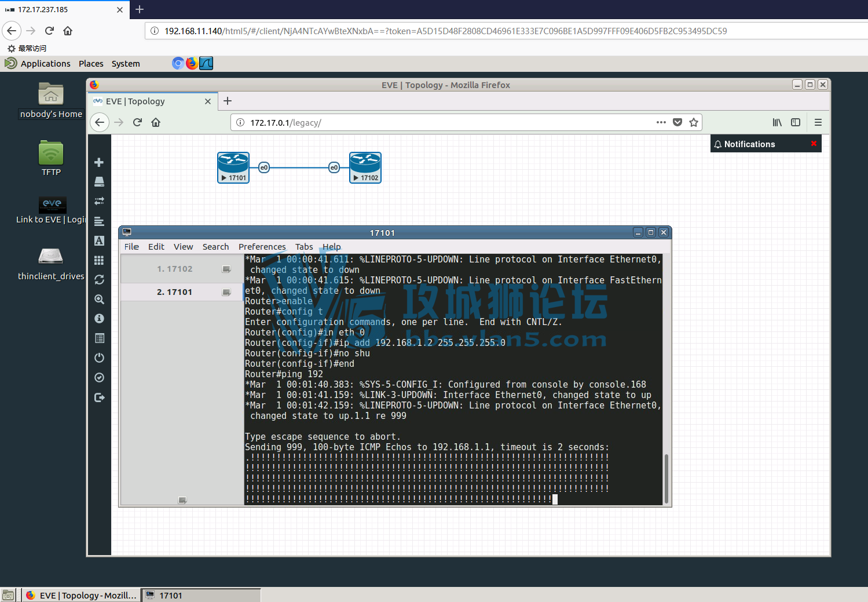The image size is (868, 602).
Task: Click the Home icon in inner Firefox toolbar
Action: coord(156,122)
